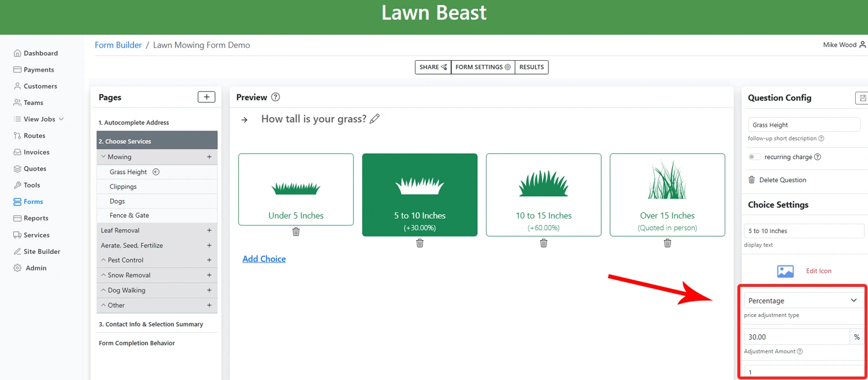Image resolution: width=868 pixels, height=380 pixels.
Task: Select the 2. Choose Services page
Action: [x=157, y=141]
